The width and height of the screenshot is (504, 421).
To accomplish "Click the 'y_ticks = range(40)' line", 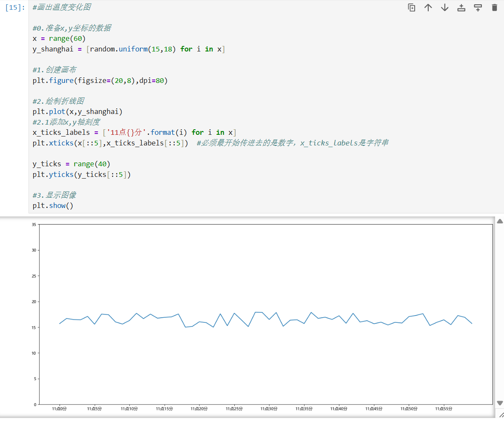I will click(71, 164).
